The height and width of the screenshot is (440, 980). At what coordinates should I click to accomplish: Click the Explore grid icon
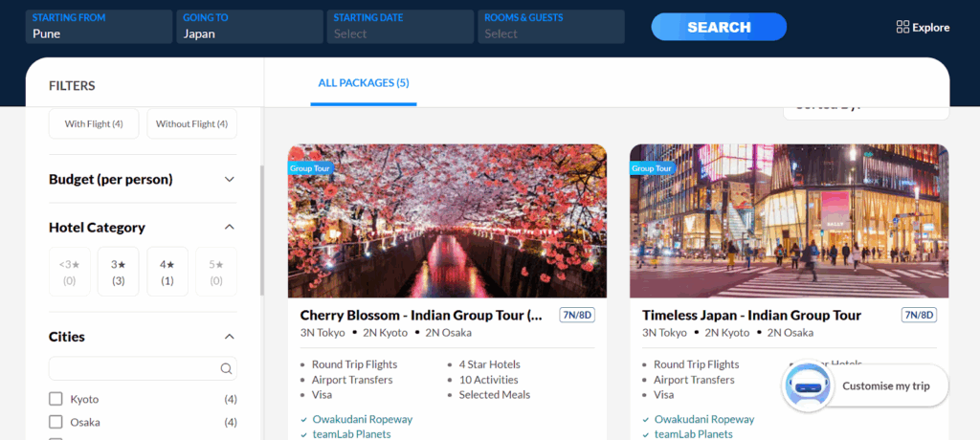pyautogui.click(x=902, y=27)
